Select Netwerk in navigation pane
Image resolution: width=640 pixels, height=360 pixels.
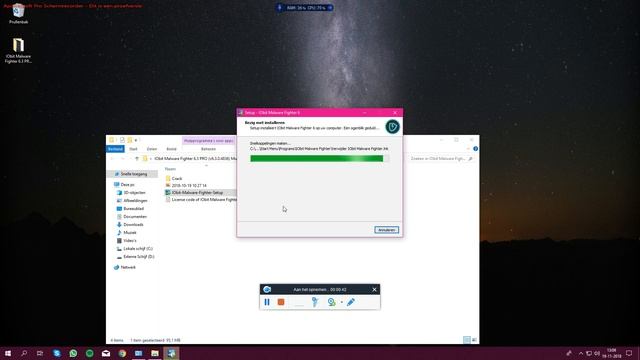pos(128,267)
